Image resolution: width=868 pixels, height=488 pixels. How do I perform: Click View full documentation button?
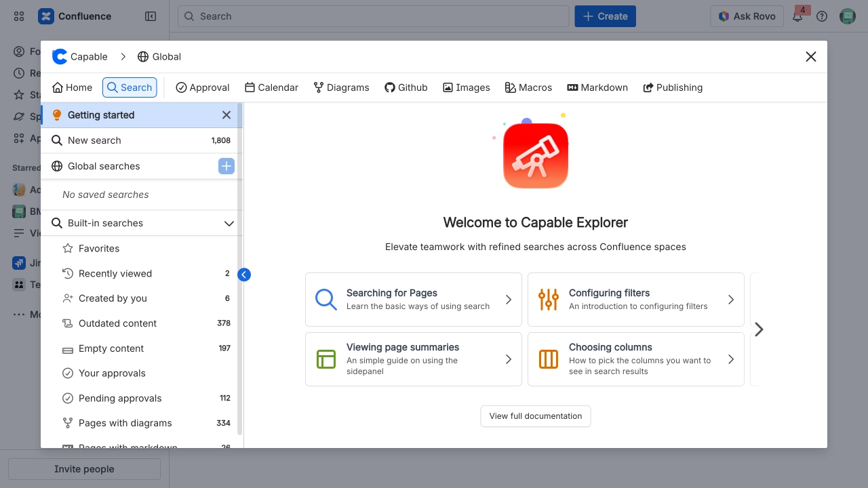536,416
